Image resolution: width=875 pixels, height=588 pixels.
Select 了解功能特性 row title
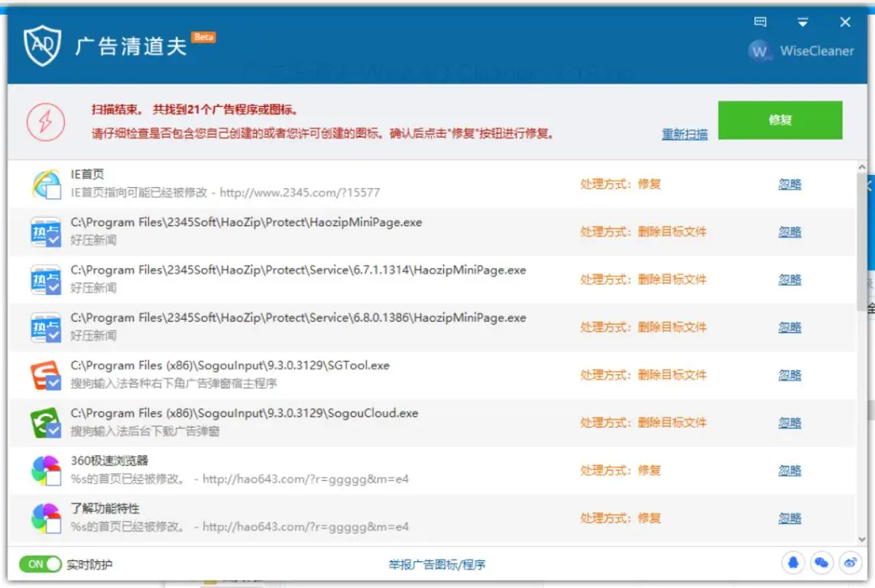105,509
